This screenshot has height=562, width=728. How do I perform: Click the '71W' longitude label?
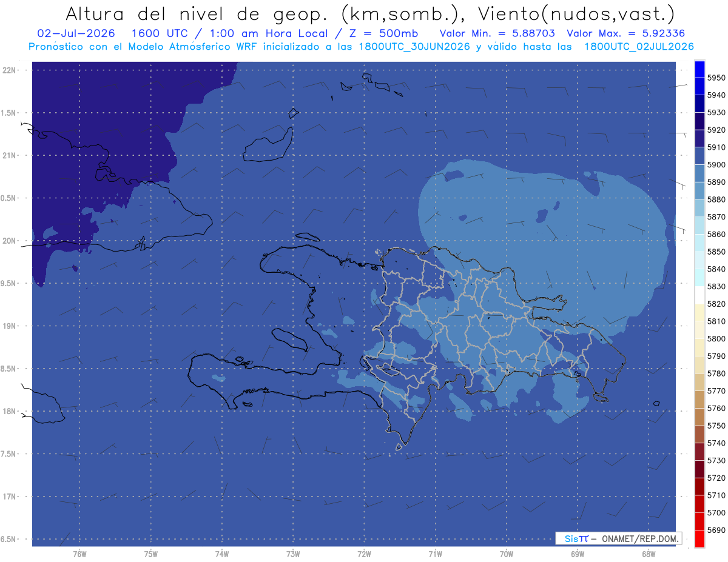[x=435, y=553]
